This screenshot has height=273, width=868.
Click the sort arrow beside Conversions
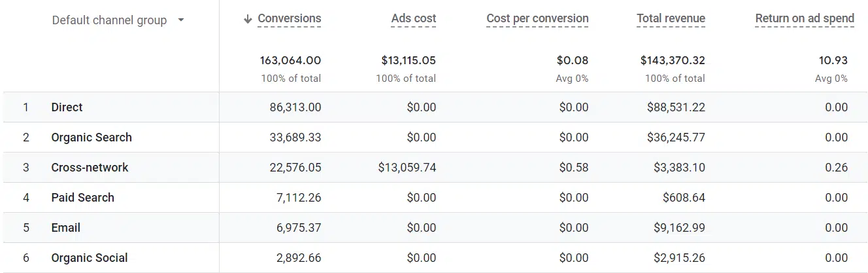coord(248,19)
